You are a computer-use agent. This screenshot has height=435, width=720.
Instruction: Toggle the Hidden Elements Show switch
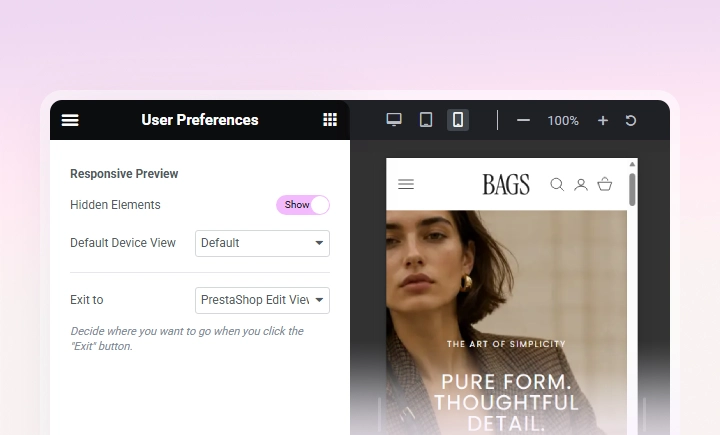pos(303,205)
